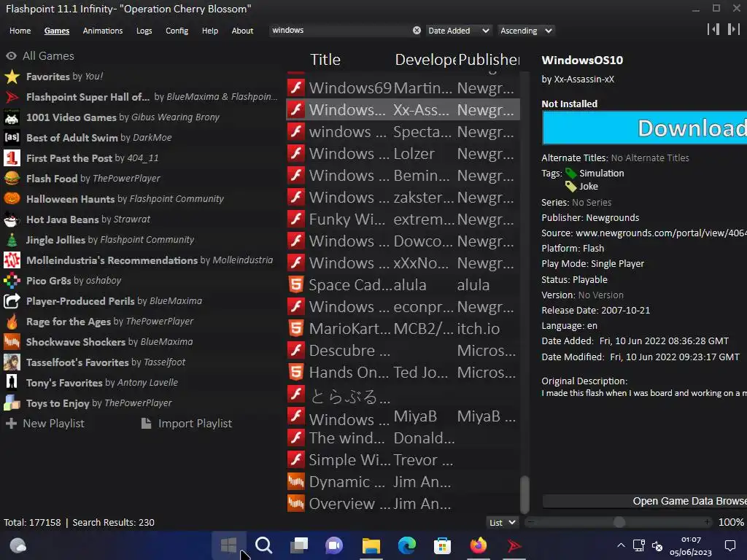Open Firefox from the taskbar

tap(479, 545)
